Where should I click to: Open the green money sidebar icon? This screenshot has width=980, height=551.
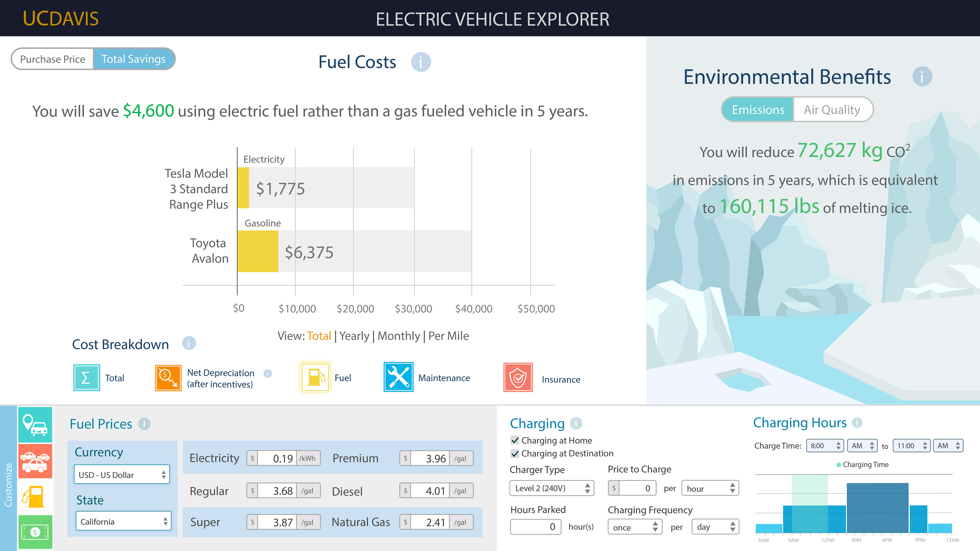35,532
